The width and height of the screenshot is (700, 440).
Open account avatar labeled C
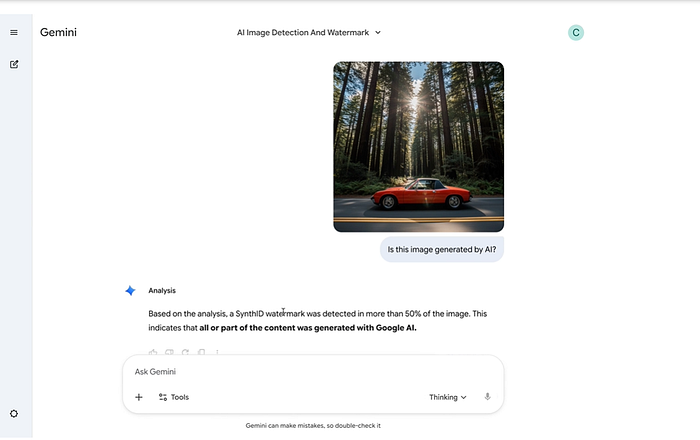(x=576, y=33)
